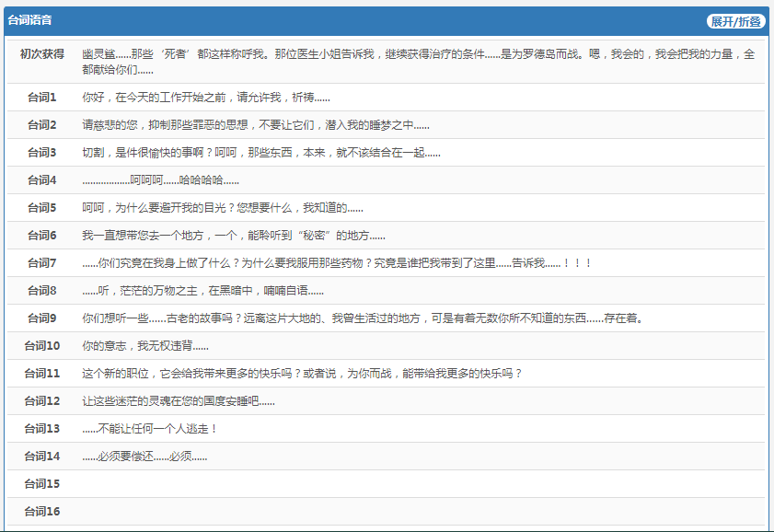
Task: Click the 台词语音 panel title
Action: tap(29, 20)
